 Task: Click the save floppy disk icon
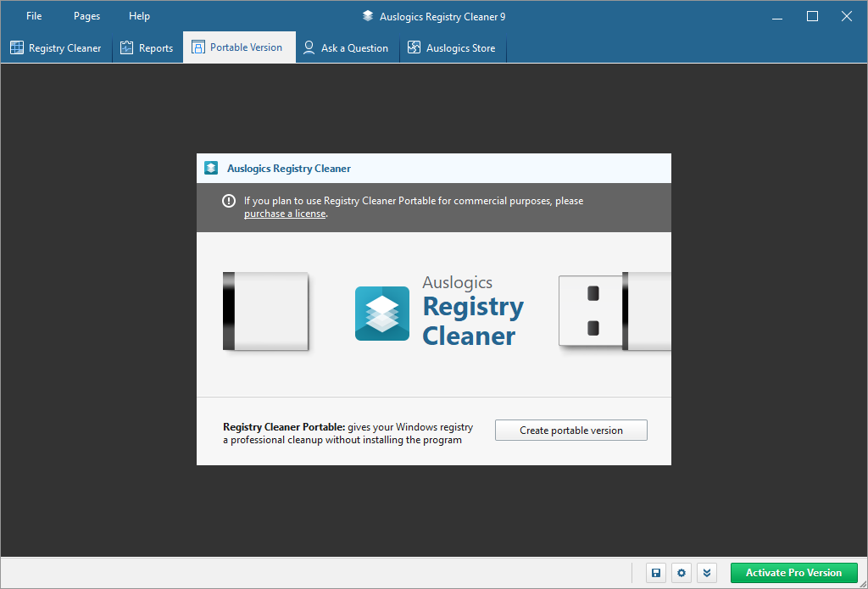tap(656, 573)
